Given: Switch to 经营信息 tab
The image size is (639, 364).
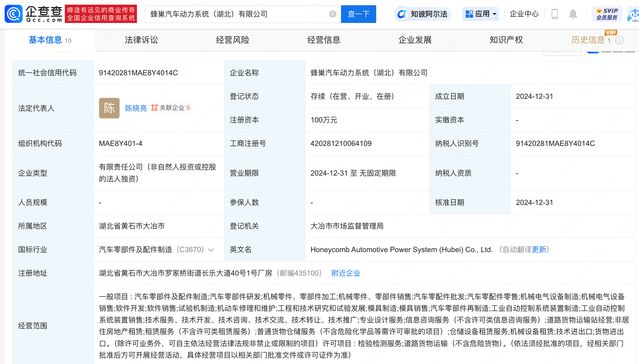Looking at the screenshot, I should [324, 40].
